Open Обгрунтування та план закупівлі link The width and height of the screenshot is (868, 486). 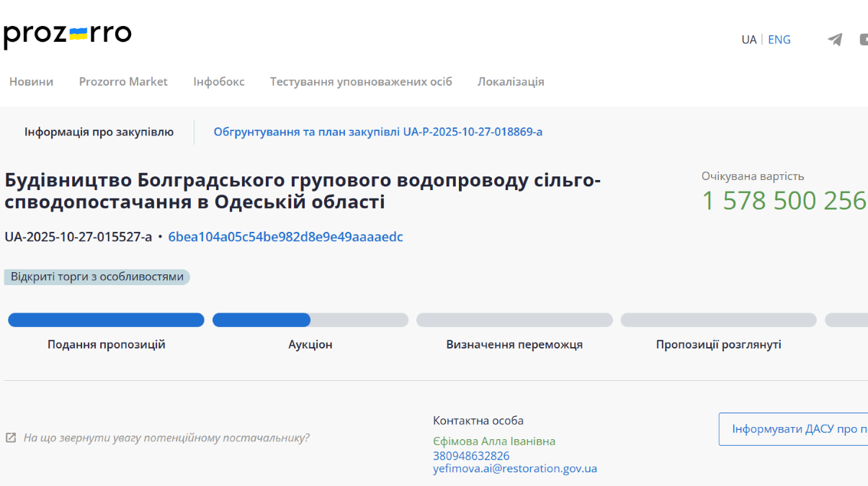[377, 132]
